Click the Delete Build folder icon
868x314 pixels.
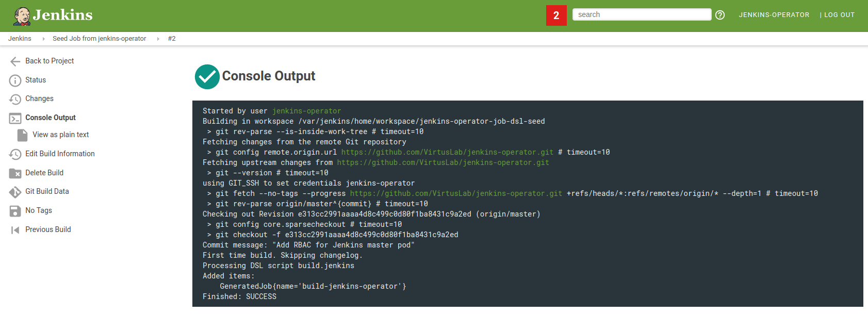[15, 173]
